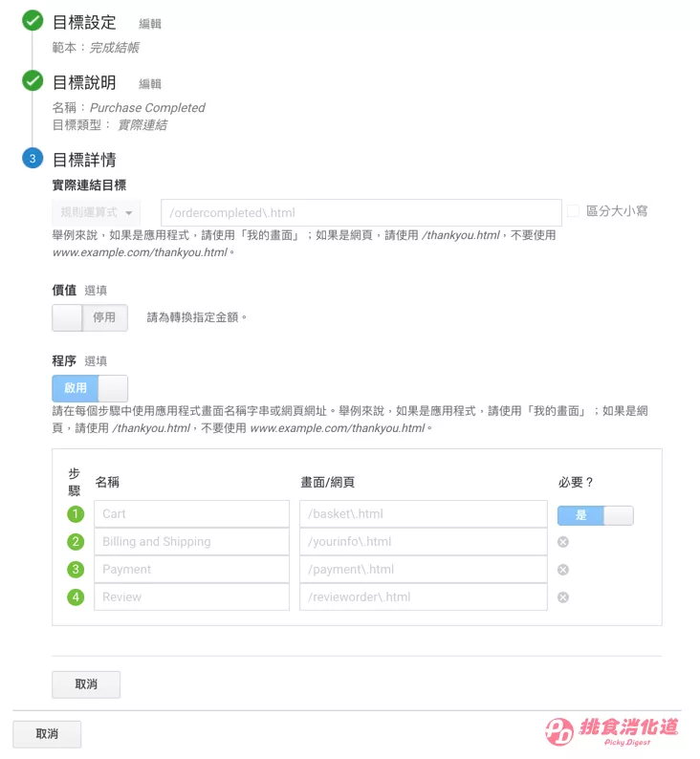
Task: Click green checkmark icon beside 目標說明
Action: point(33,80)
